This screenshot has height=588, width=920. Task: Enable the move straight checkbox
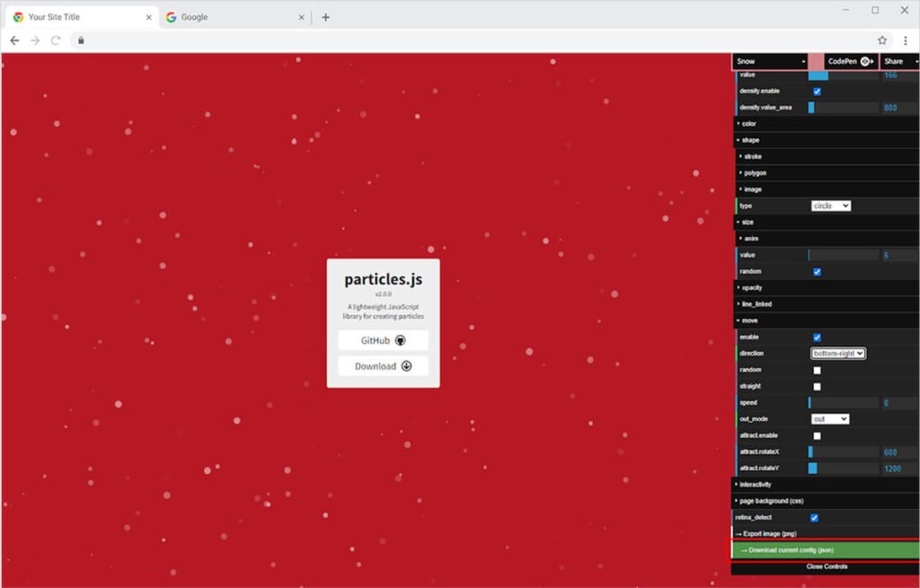coord(817,387)
